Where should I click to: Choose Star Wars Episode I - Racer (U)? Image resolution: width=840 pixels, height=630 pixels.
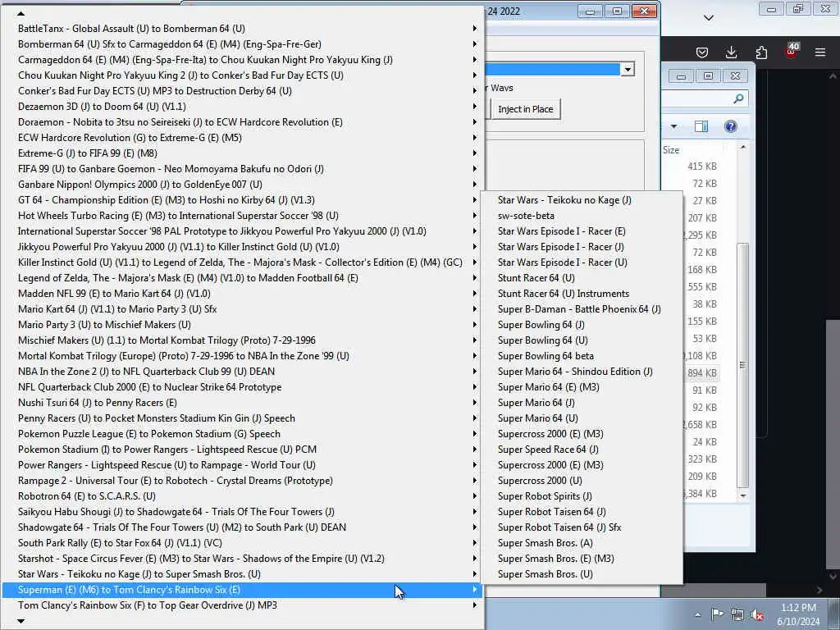582,262
